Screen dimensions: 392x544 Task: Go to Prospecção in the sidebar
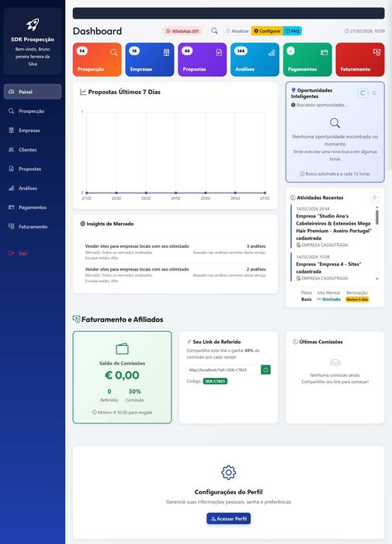33,111
